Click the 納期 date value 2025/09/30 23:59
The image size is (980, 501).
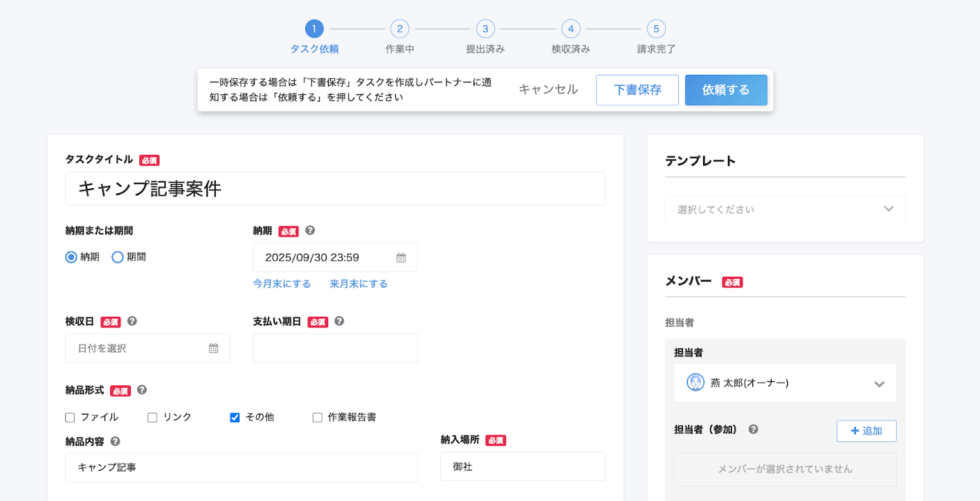pyautogui.click(x=312, y=257)
